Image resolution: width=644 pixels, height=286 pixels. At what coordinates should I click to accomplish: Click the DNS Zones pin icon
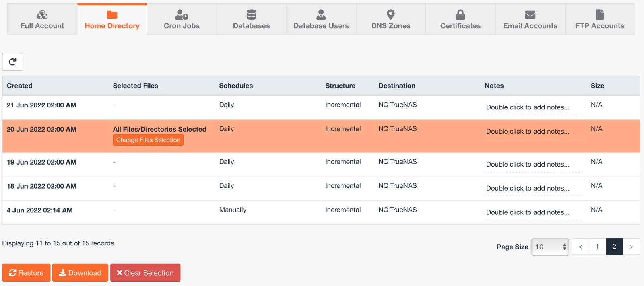[x=390, y=15]
